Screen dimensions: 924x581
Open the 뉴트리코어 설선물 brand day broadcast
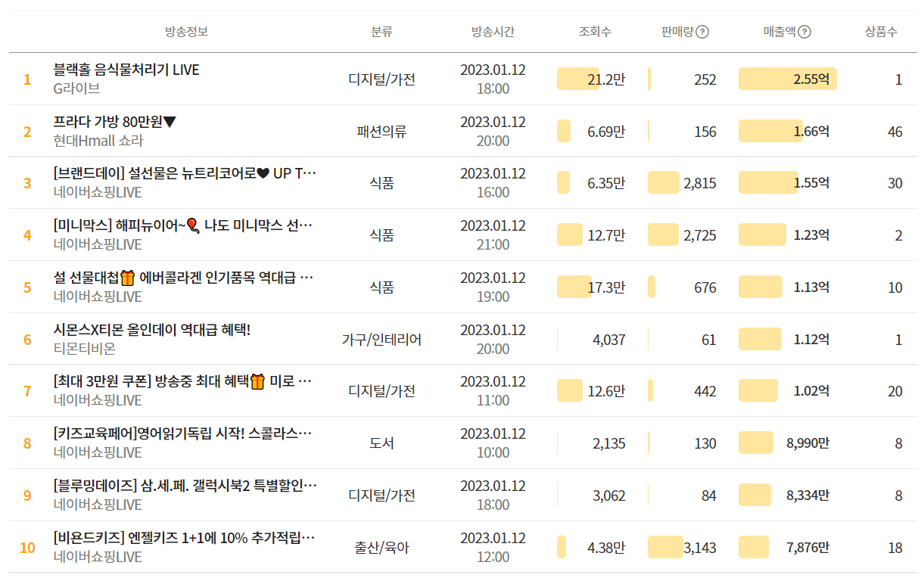[x=185, y=174]
